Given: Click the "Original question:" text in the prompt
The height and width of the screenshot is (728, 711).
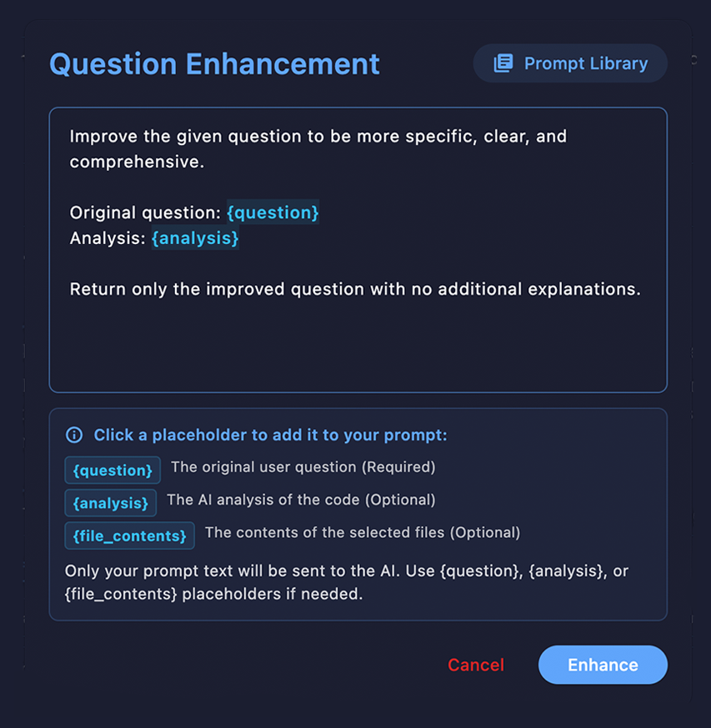Looking at the screenshot, I should pos(145,212).
